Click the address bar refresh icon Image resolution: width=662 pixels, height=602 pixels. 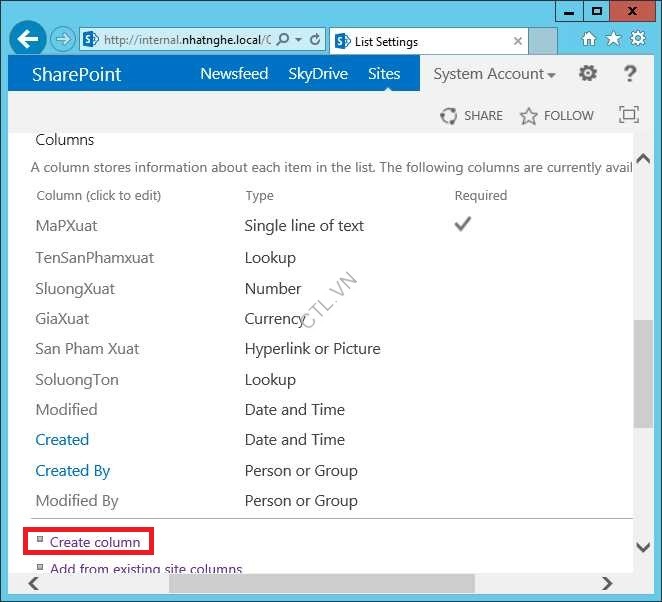(315, 40)
